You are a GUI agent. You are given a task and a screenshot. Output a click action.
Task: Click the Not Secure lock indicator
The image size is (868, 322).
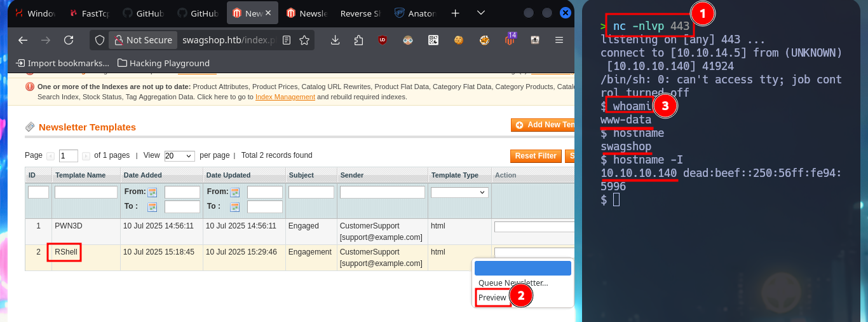(x=143, y=40)
